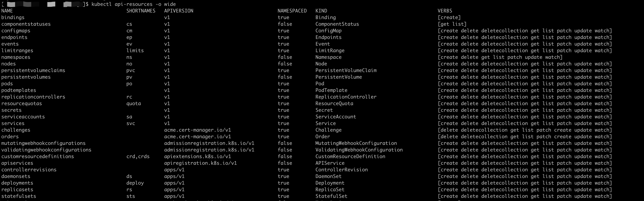Viewport: 644px width, 201px height.
Task: Select the SHORTNAMES column header
Action: (x=141, y=11)
